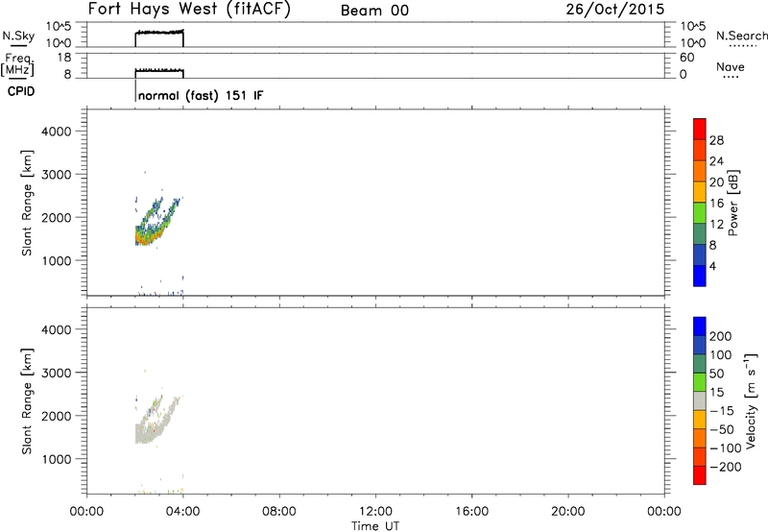768x532 pixels.
Task: Click the date '26/Oct/2015'
Action: click(615, 9)
